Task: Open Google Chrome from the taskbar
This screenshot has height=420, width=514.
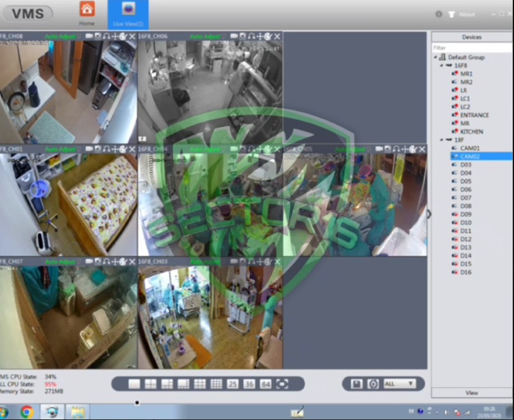Action: (x=27, y=411)
